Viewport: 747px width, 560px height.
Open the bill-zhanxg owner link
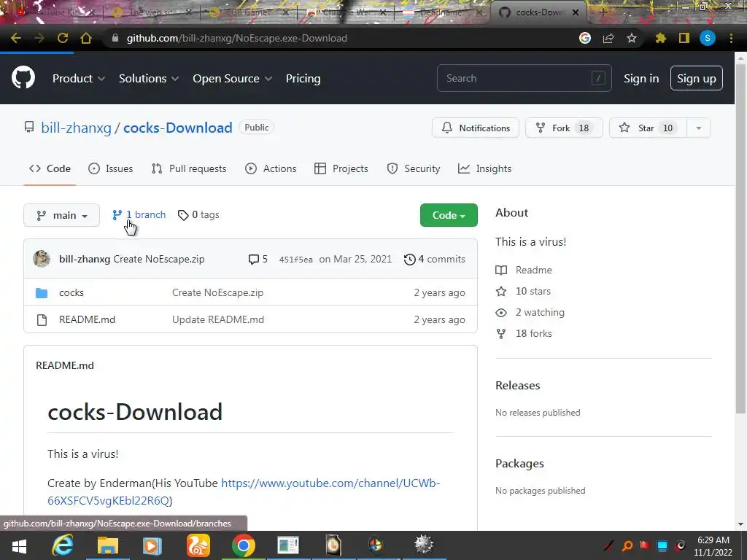76,128
